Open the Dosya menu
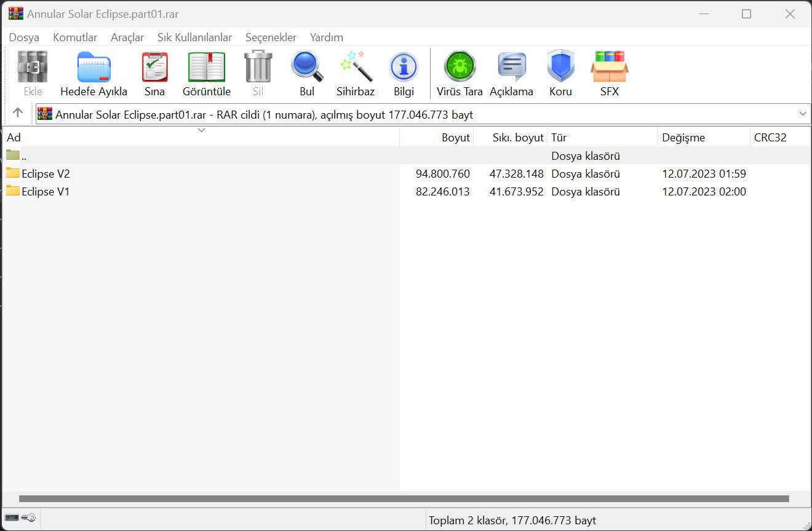812x531 pixels. [24, 37]
